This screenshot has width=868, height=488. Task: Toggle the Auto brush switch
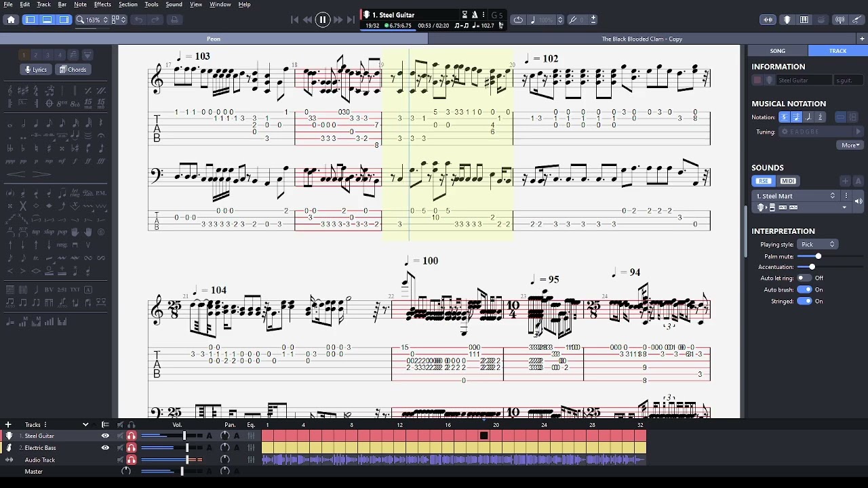coord(804,289)
